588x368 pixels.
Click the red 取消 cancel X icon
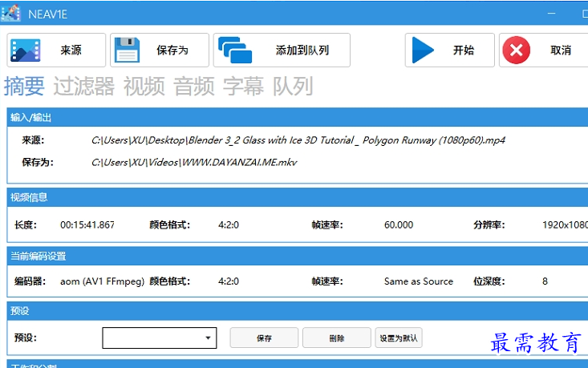[516, 51]
